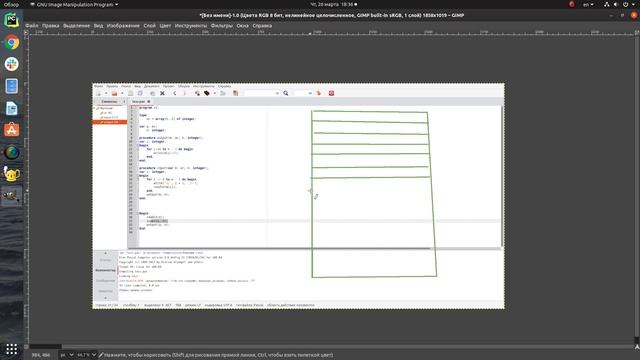
Task: Open the Изображение menu
Action: 123,25
